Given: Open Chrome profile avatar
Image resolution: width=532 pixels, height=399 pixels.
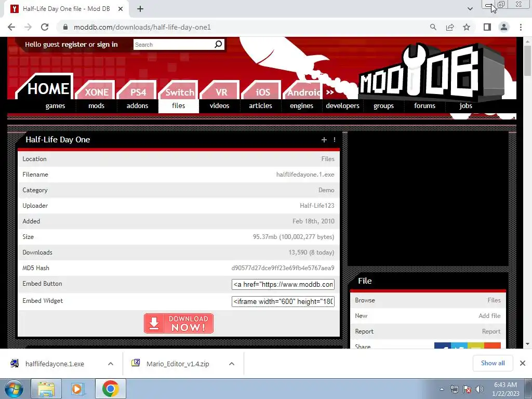Looking at the screenshot, I should click(504, 27).
